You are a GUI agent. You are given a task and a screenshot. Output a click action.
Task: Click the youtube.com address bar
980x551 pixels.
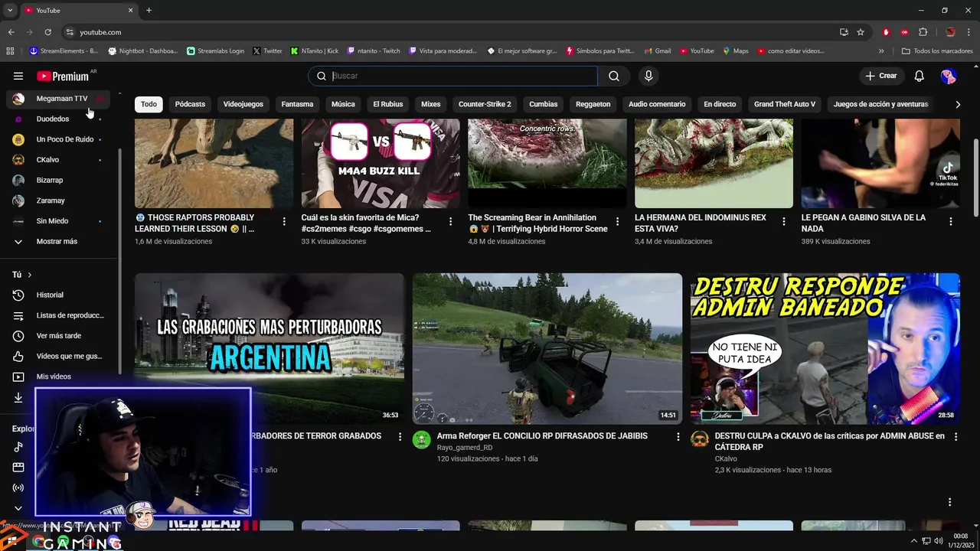click(452, 32)
